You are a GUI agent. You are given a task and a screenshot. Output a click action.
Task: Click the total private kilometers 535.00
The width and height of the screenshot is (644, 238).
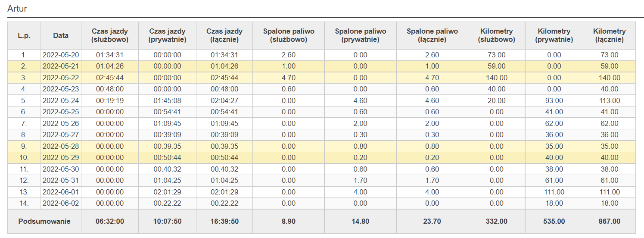pyautogui.click(x=554, y=222)
